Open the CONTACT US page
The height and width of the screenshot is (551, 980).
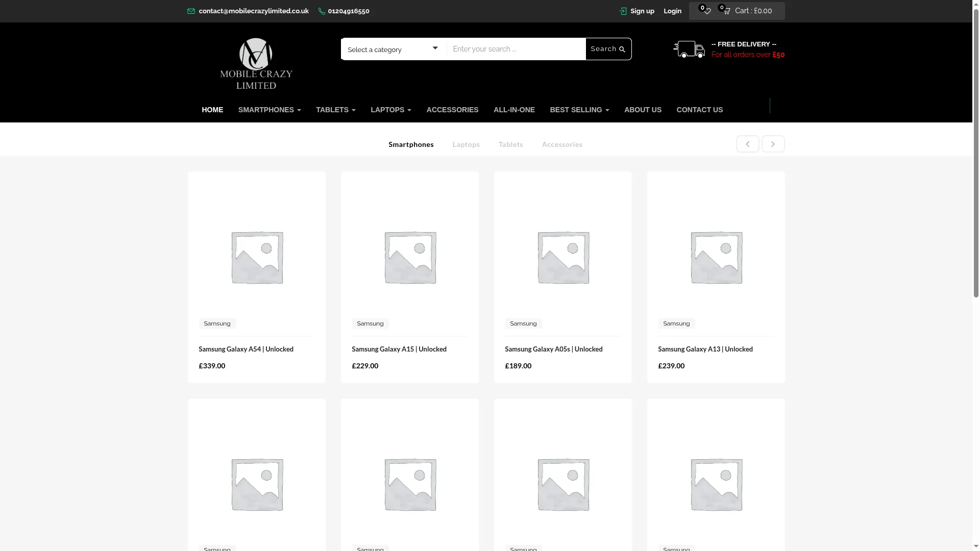click(x=699, y=110)
